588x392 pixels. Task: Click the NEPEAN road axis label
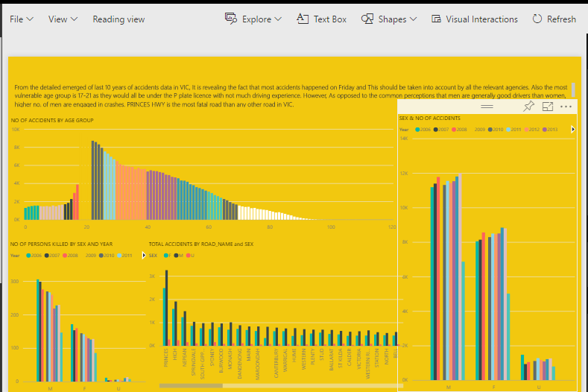point(184,357)
